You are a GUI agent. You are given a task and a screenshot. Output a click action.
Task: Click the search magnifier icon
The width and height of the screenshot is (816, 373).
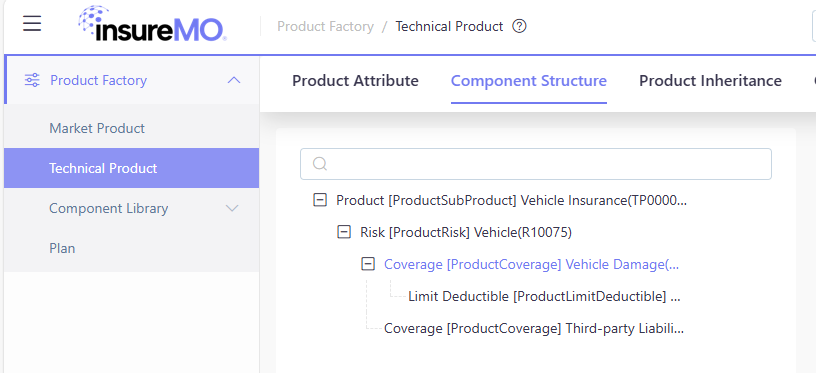point(320,164)
